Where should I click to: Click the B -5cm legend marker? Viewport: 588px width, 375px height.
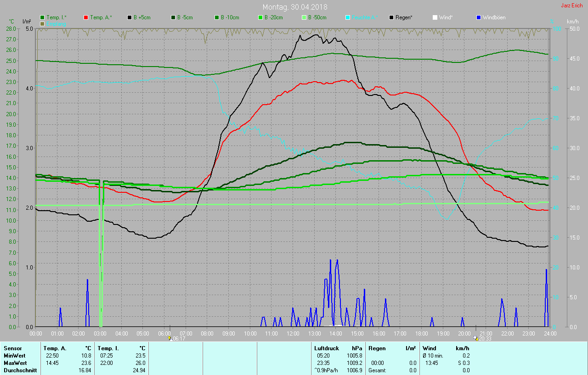tap(174, 17)
